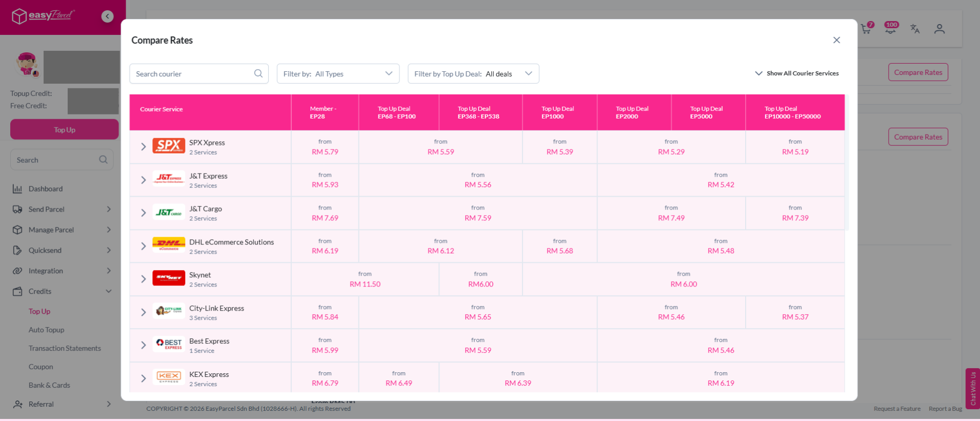Open the Top Up submenu link
The width and height of the screenshot is (980, 421).
(x=39, y=311)
